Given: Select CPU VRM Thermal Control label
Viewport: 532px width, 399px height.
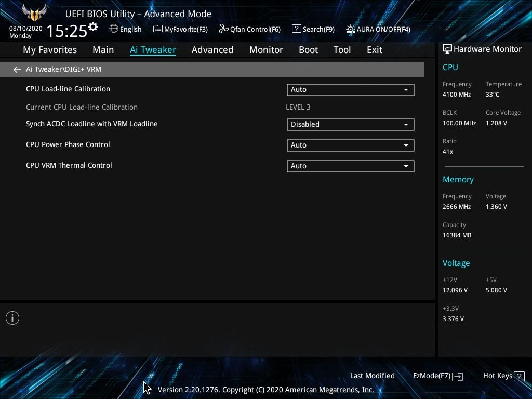Looking at the screenshot, I should (x=69, y=165).
